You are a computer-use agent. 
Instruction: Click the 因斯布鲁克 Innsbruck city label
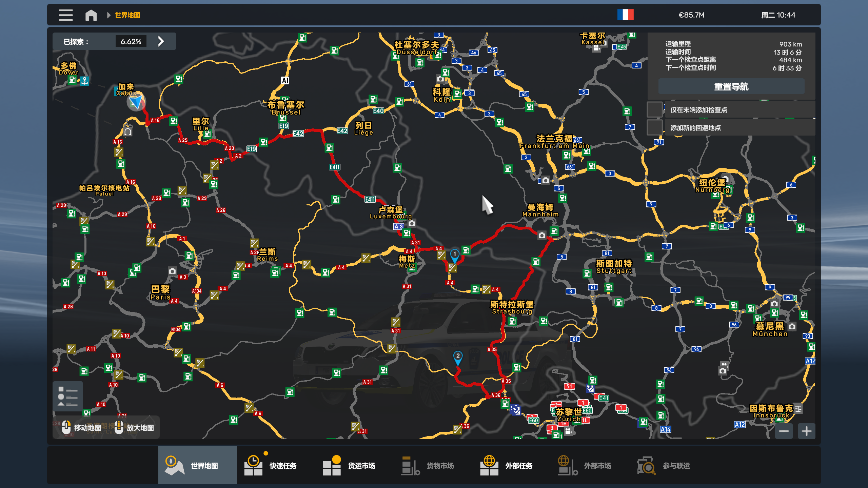point(771,411)
